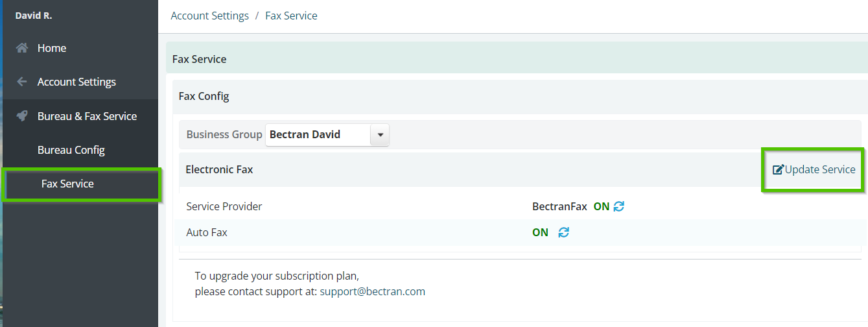The width and height of the screenshot is (868, 327).
Task: Click the back arrow icon beside Account Settings
Action: click(22, 82)
